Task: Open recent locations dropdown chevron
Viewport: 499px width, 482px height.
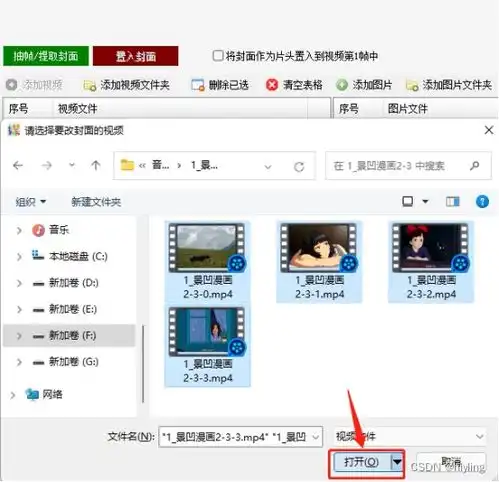Action: point(72,165)
